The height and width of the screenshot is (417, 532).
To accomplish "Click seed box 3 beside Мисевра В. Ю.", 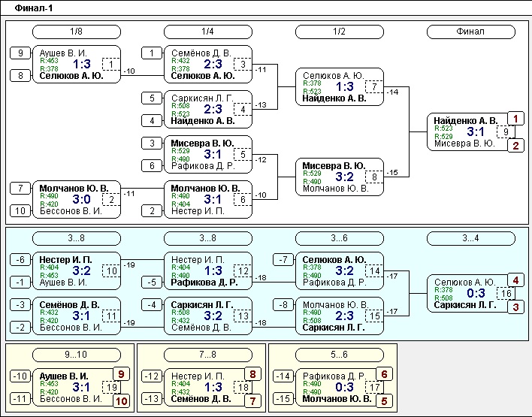I will [152, 144].
